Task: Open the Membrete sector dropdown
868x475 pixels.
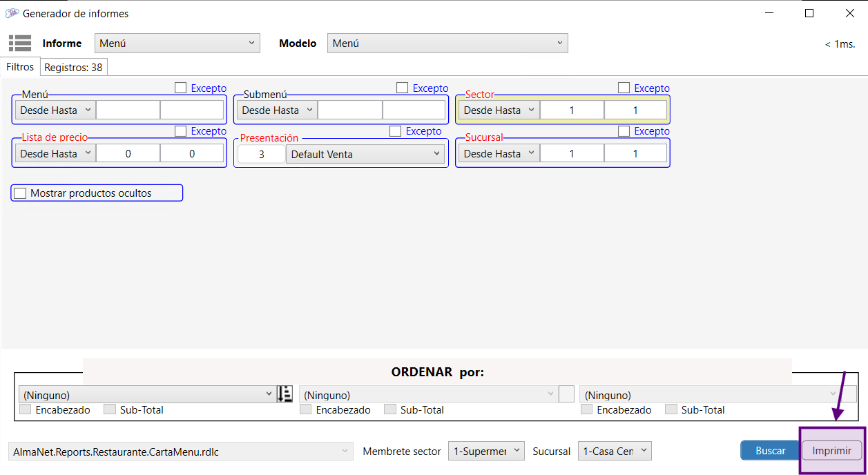Action: click(486, 452)
